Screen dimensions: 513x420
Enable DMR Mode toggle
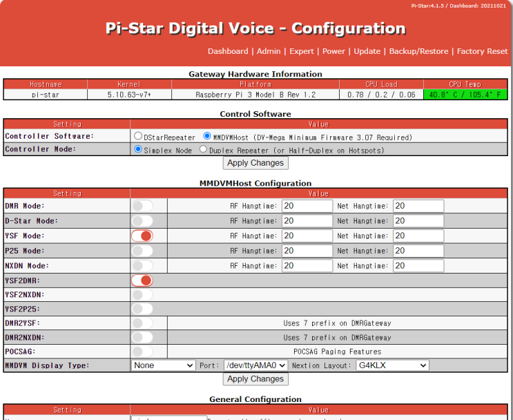point(142,206)
